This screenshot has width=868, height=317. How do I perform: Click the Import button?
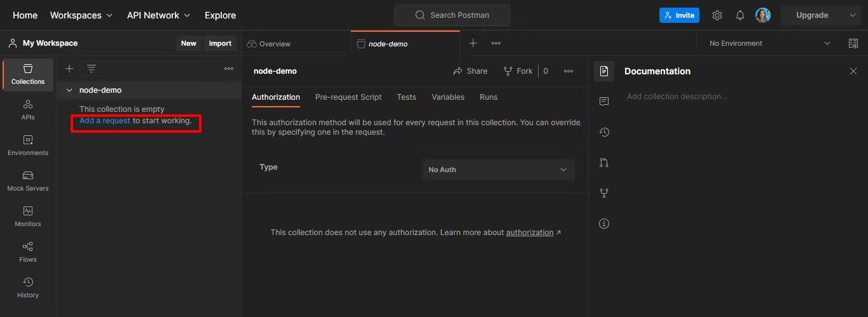(220, 43)
